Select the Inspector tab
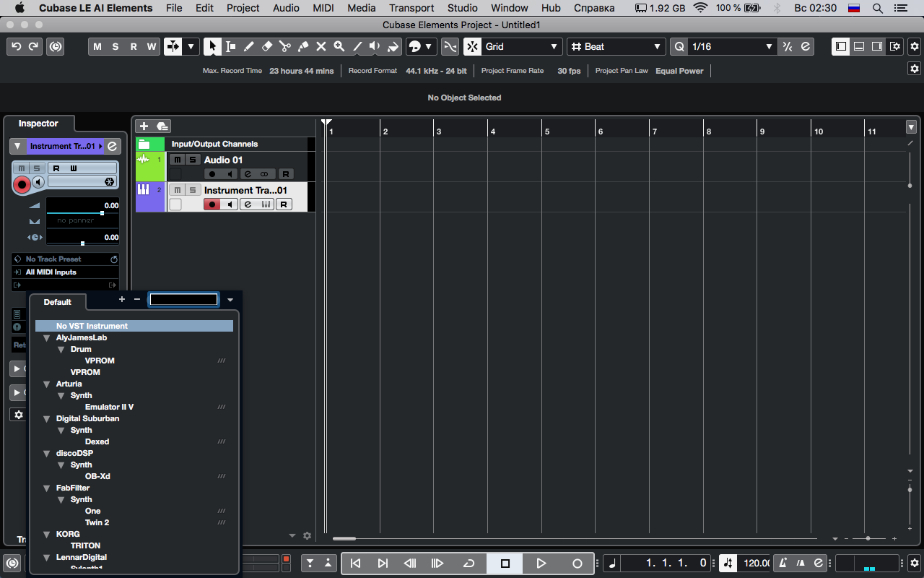Viewport: 924px width, 578px height. [38, 124]
